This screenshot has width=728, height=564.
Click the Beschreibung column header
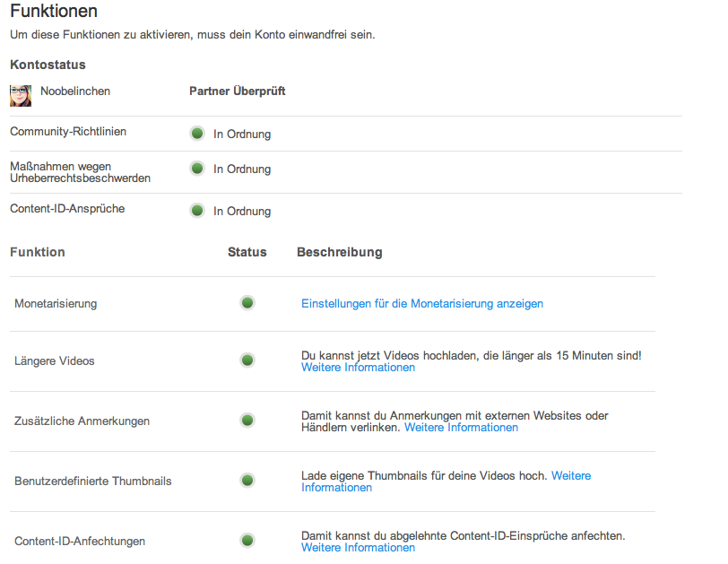pyautogui.click(x=340, y=252)
